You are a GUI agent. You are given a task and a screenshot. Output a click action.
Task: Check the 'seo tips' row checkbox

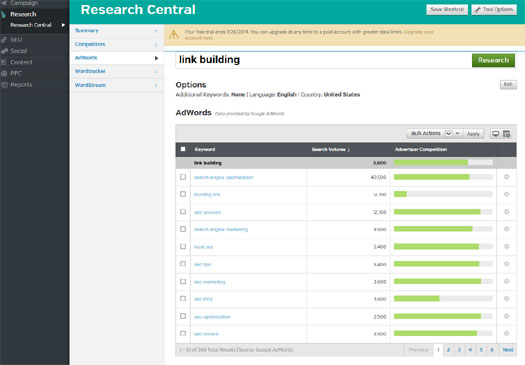183,264
